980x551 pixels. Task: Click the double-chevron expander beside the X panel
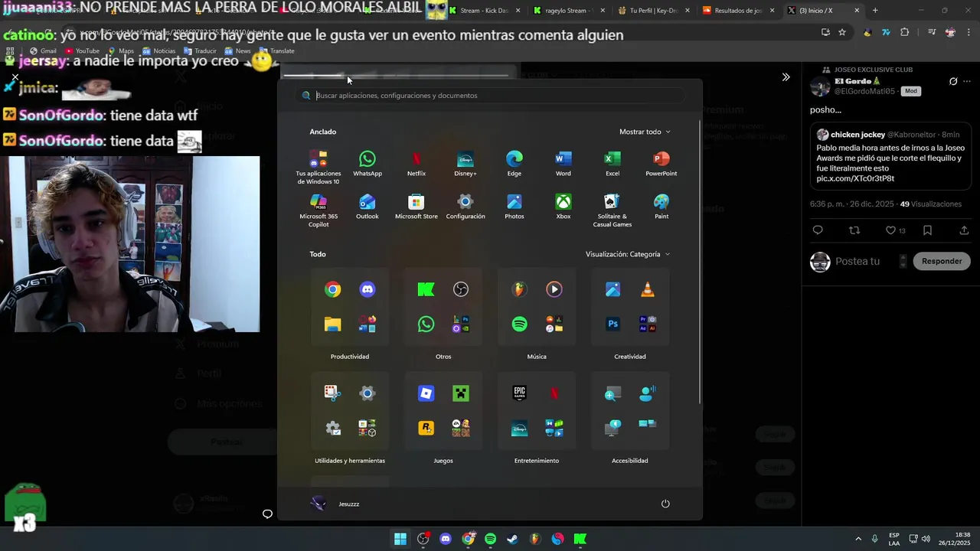pyautogui.click(x=786, y=77)
